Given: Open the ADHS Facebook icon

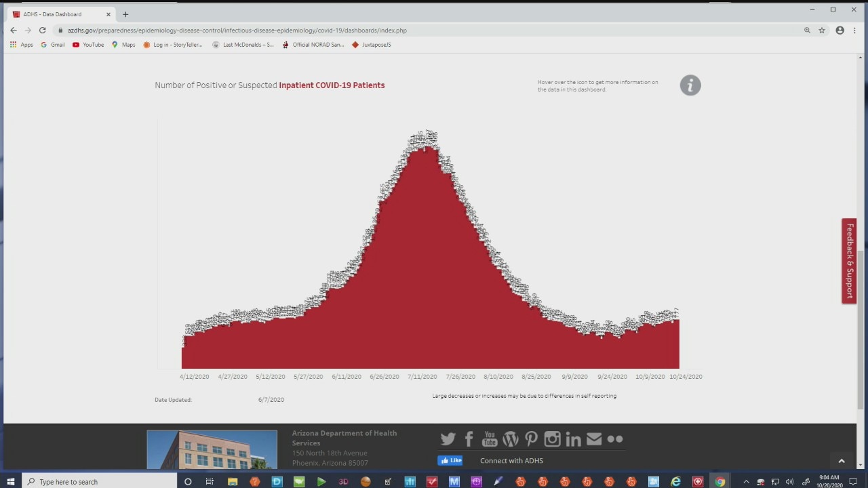Looking at the screenshot, I should click(x=469, y=439).
